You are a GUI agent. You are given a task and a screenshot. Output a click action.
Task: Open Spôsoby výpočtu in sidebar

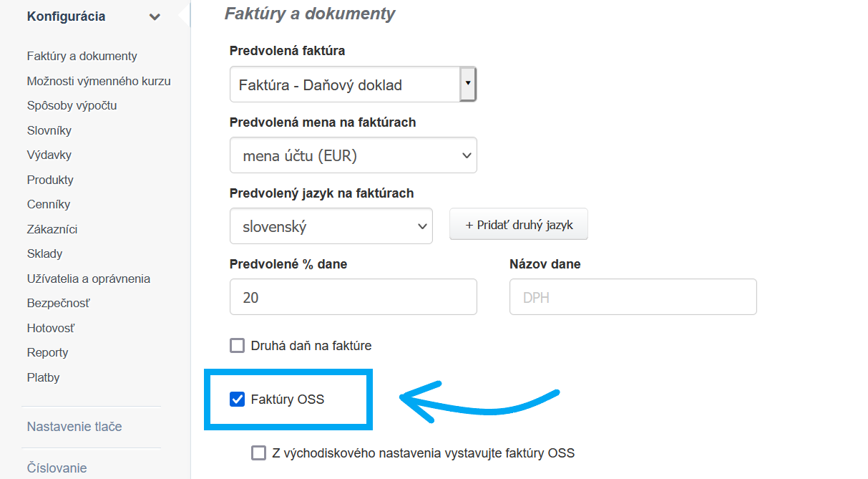72,105
